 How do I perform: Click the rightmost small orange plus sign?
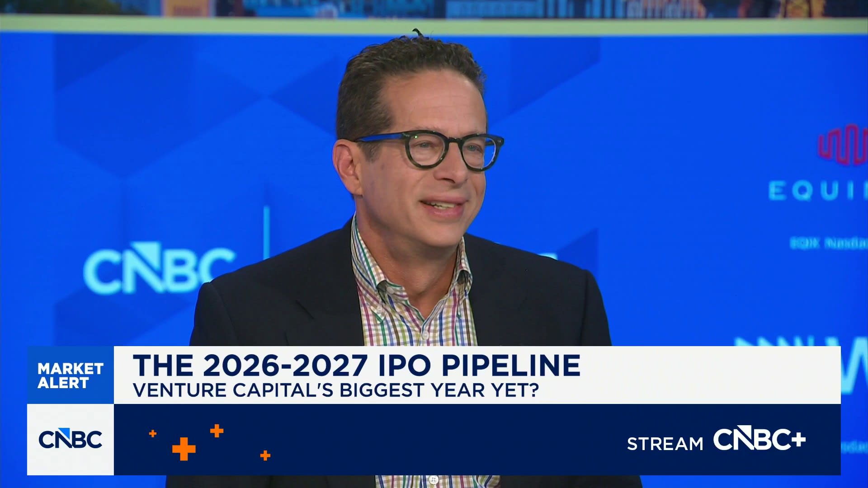click(265, 455)
